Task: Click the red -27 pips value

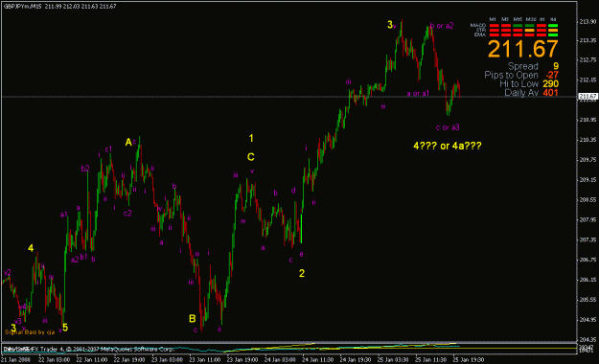Action: coord(552,75)
